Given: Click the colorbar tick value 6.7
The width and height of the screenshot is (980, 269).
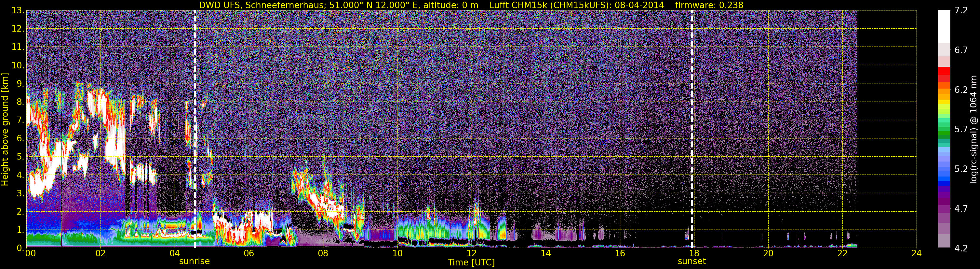Looking at the screenshot, I should [961, 50].
